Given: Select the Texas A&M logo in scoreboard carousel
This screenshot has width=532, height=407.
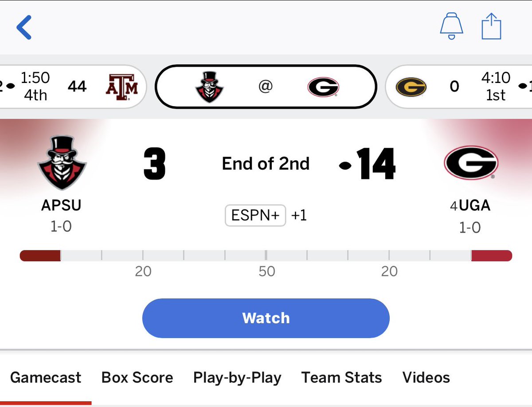Looking at the screenshot, I should tap(122, 87).
